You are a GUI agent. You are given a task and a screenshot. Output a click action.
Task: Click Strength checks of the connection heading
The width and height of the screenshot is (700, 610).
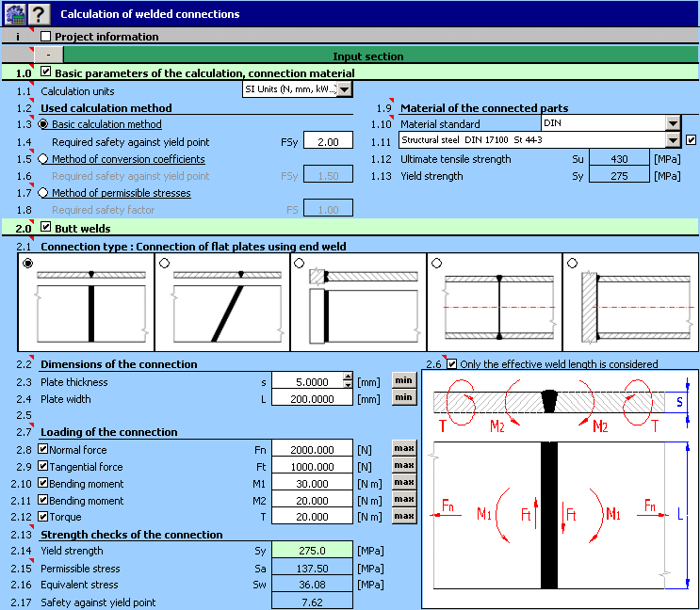coord(132,534)
